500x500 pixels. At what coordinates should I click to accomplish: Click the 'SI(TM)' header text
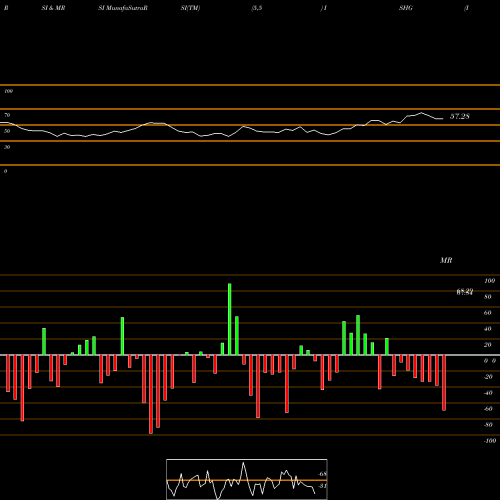(x=190, y=8)
